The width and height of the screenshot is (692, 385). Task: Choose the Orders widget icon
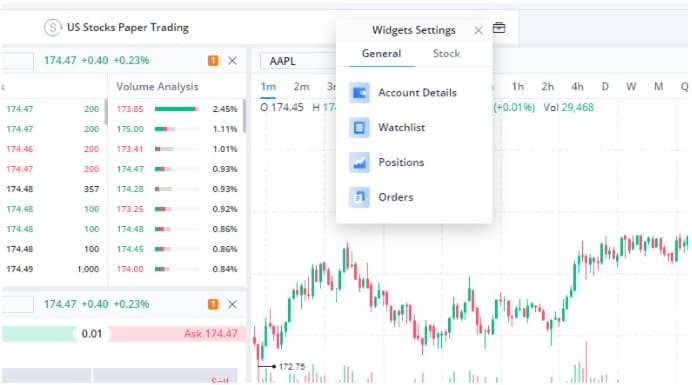(359, 197)
